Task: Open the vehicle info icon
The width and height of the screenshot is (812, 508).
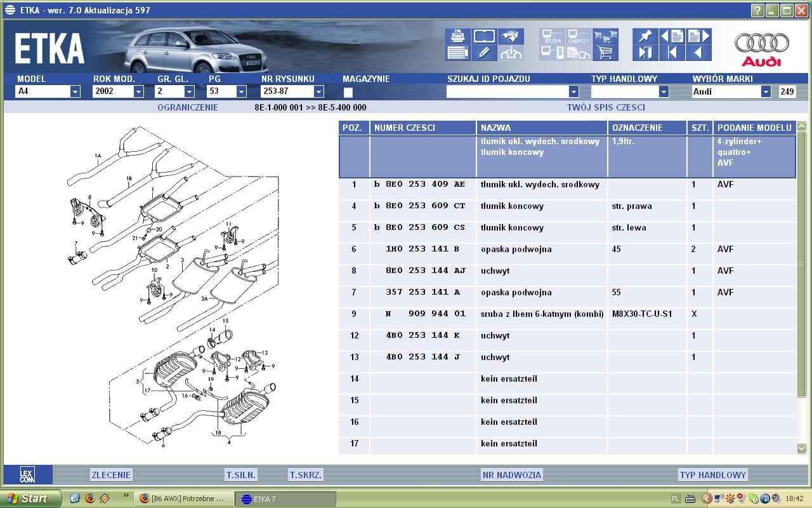Action: 511,53
